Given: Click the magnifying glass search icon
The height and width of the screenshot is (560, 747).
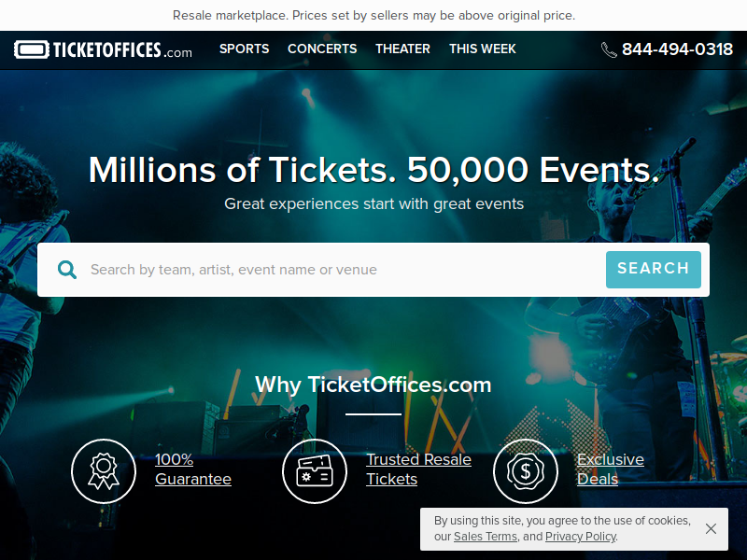Looking at the screenshot, I should point(67,270).
